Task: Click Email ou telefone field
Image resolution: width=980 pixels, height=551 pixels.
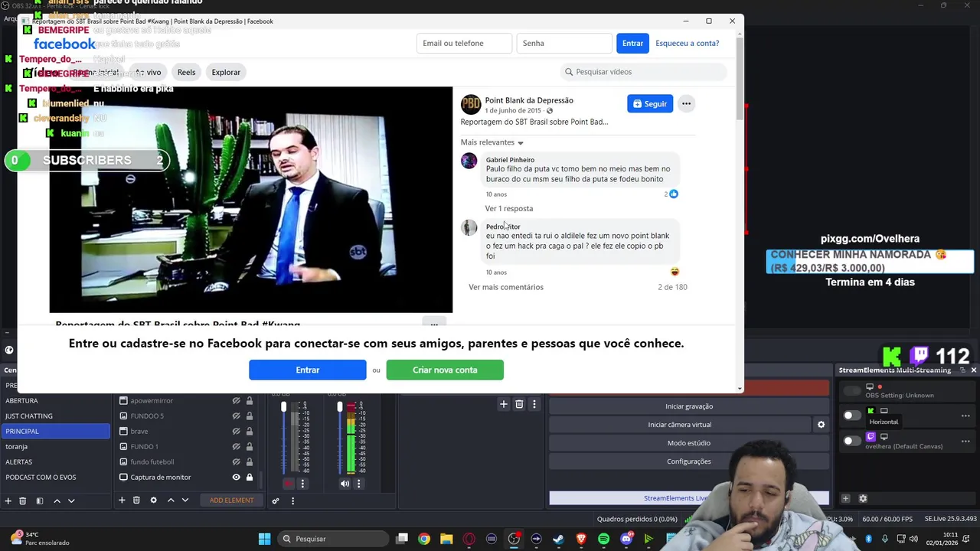Action: pos(464,43)
